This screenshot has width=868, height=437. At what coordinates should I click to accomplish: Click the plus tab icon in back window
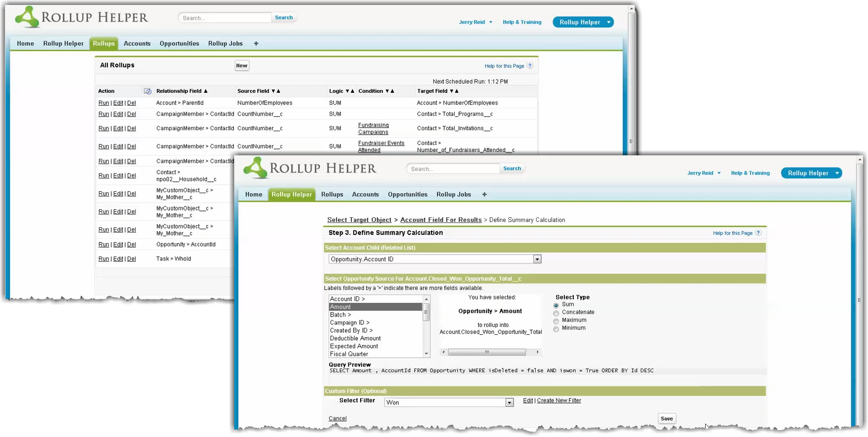click(x=256, y=44)
